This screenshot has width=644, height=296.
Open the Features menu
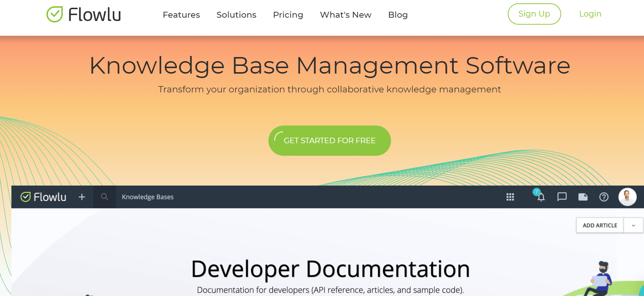click(181, 15)
